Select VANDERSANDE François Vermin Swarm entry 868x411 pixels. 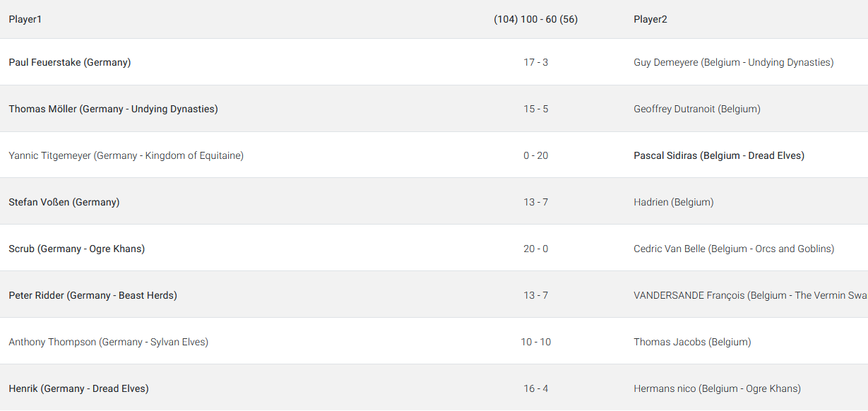point(751,295)
